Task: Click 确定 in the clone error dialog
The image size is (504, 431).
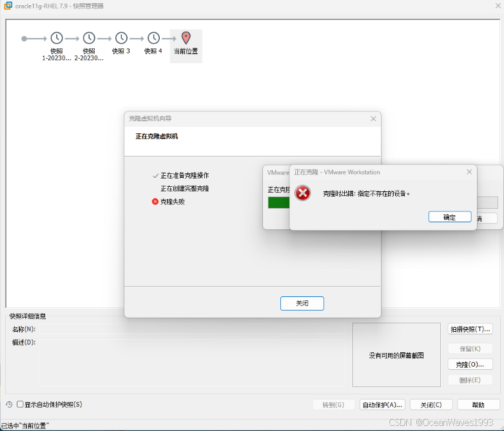Action: pyautogui.click(x=450, y=217)
